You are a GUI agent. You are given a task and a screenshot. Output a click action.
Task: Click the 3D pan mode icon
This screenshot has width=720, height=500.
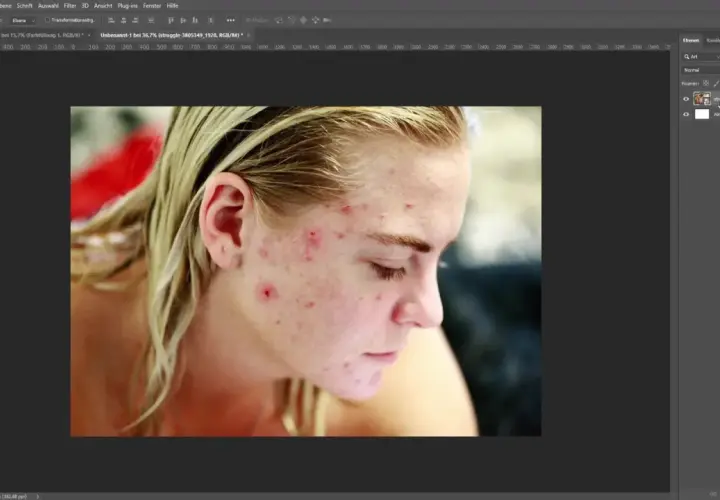tap(303, 20)
